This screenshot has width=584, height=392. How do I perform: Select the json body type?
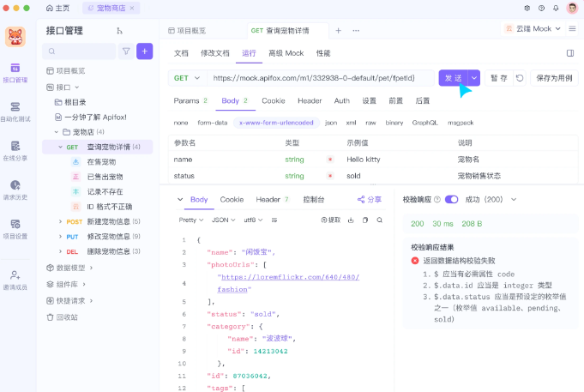[331, 123]
